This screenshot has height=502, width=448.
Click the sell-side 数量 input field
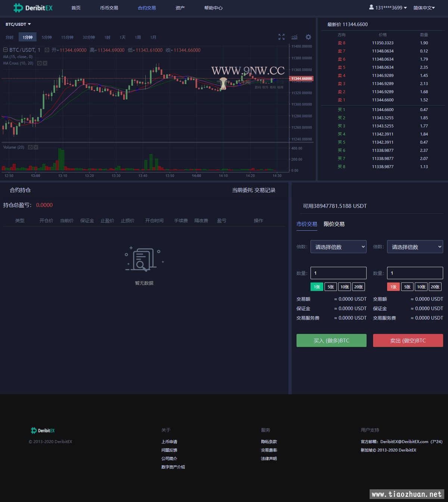415,273
